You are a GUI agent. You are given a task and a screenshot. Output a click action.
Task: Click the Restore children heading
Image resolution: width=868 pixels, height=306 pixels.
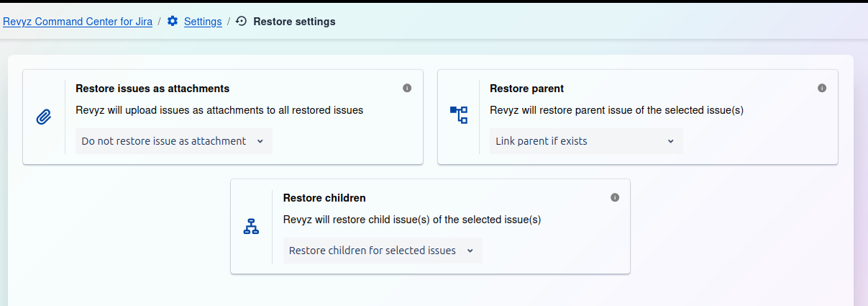click(324, 197)
